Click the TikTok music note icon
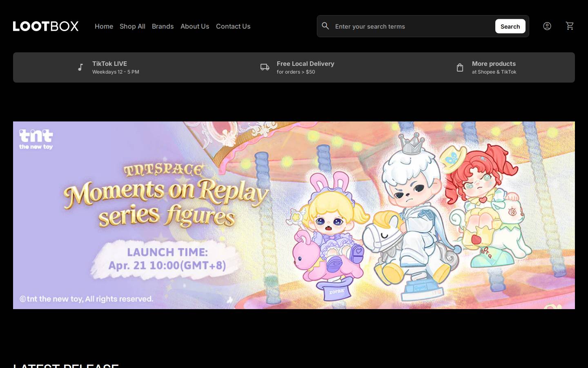588x368 pixels. pyautogui.click(x=80, y=67)
